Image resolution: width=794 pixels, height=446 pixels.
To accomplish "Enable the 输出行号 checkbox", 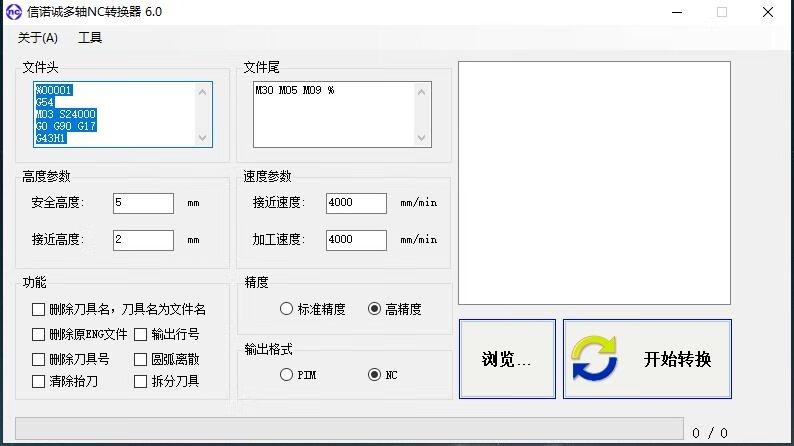I will click(x=140, y=334).
